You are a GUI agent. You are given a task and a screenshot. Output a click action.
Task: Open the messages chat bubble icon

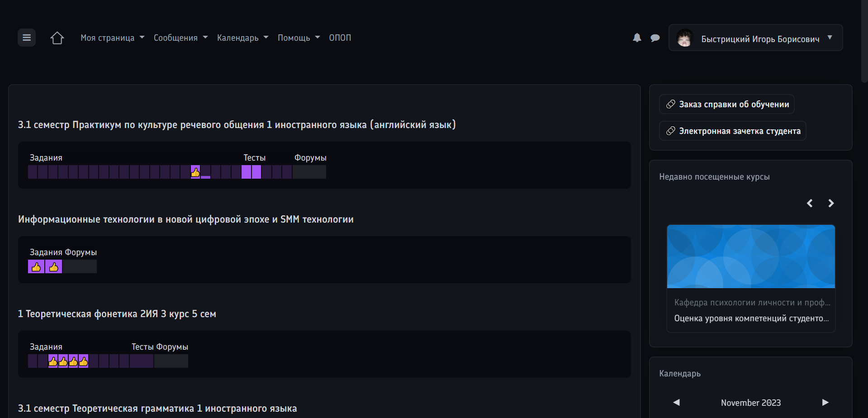(x=655, y=38)
